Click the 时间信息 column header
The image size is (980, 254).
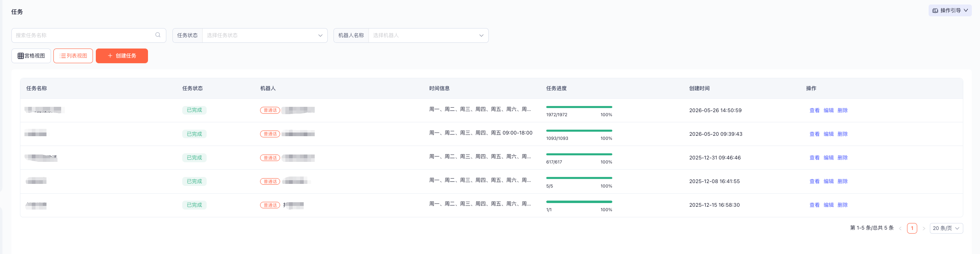coord(439,88)
